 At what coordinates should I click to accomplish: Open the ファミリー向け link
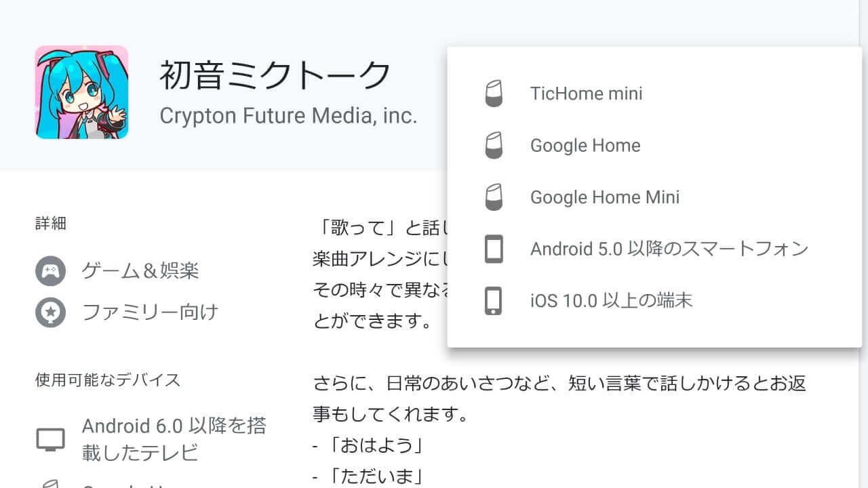(150, 312)
